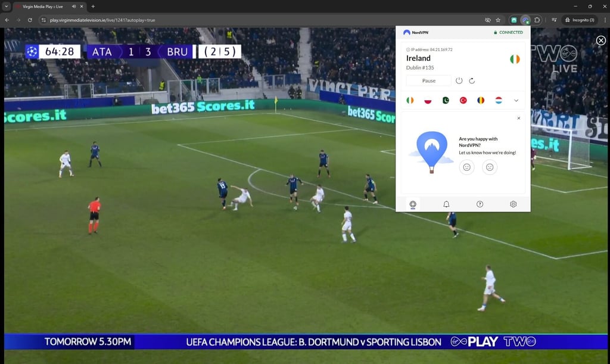Reload the Virgin Media Play page
The height and width of the screenshot is (364, 610).
pos(30,20)
